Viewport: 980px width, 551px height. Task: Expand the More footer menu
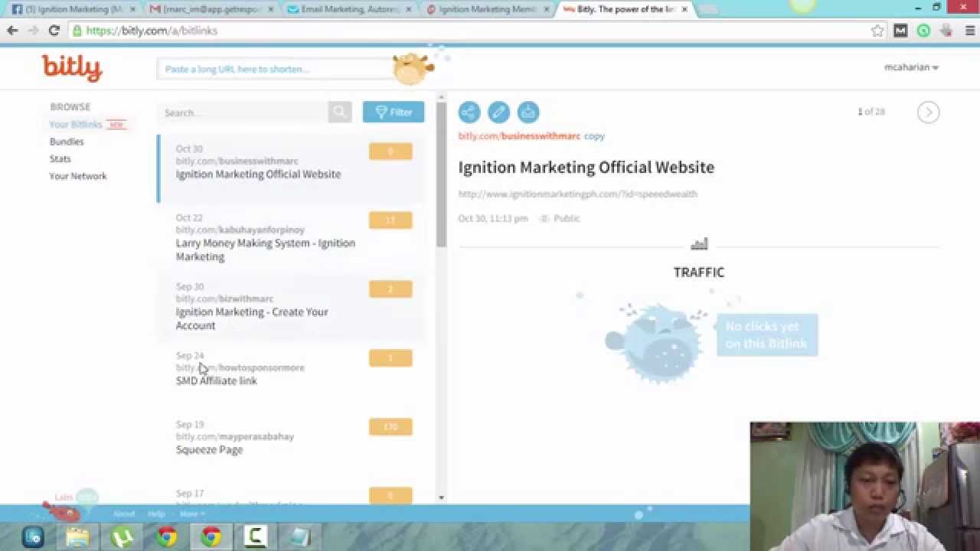(191, 514)
